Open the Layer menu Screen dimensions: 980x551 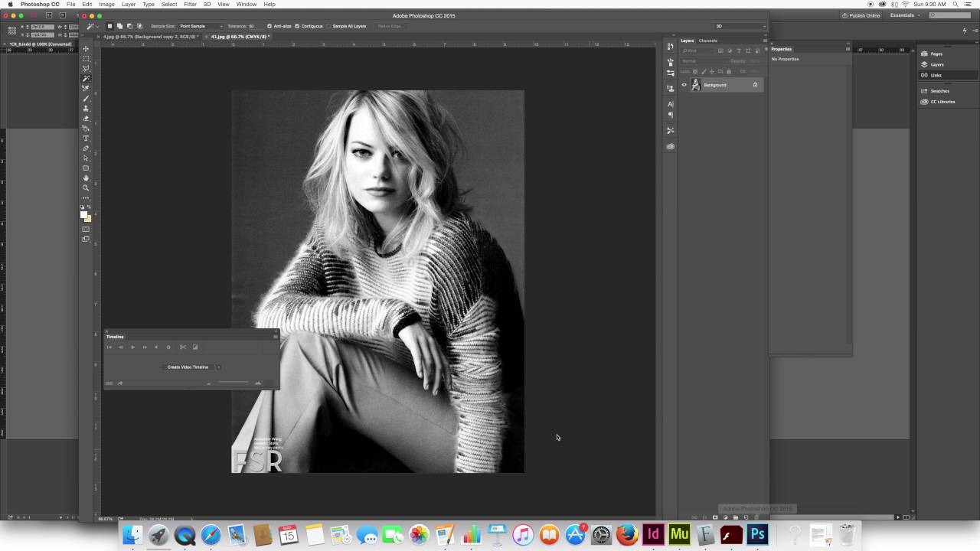128,5
